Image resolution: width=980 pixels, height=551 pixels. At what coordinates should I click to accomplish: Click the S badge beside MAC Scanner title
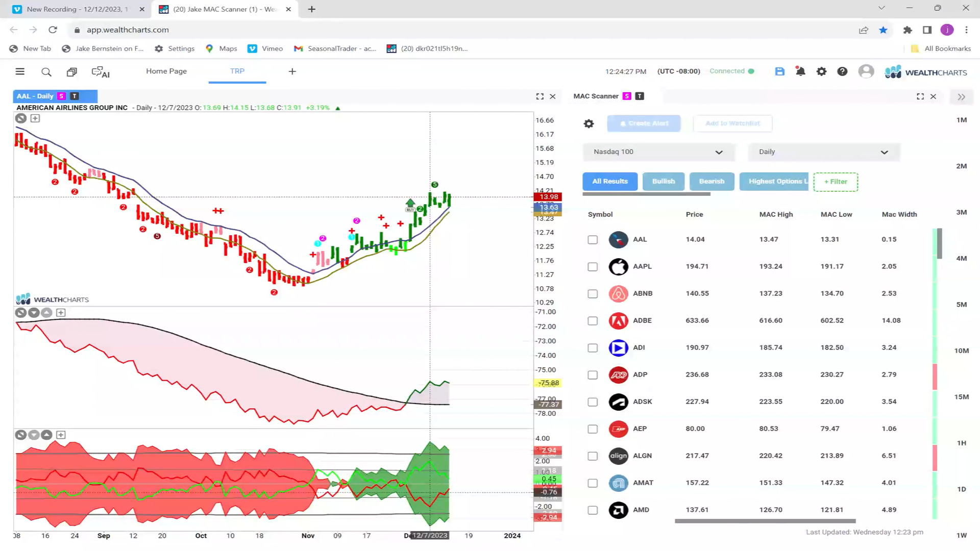coord(627,96)
